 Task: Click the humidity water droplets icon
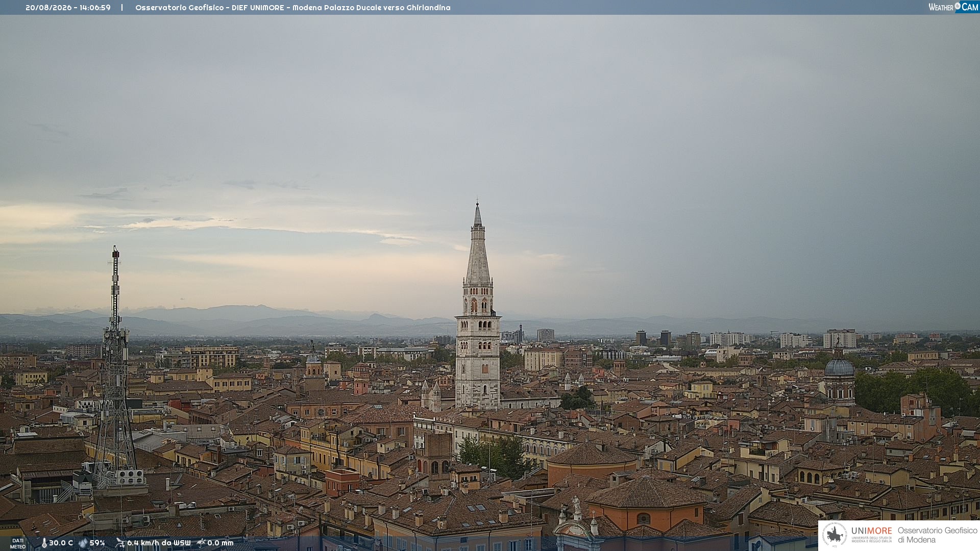(83, 543)
